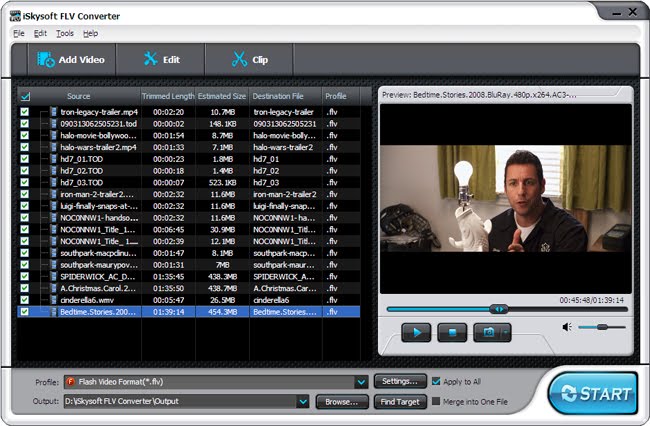
Task: Click the Settings... button
Action: [x=400, y=381]
